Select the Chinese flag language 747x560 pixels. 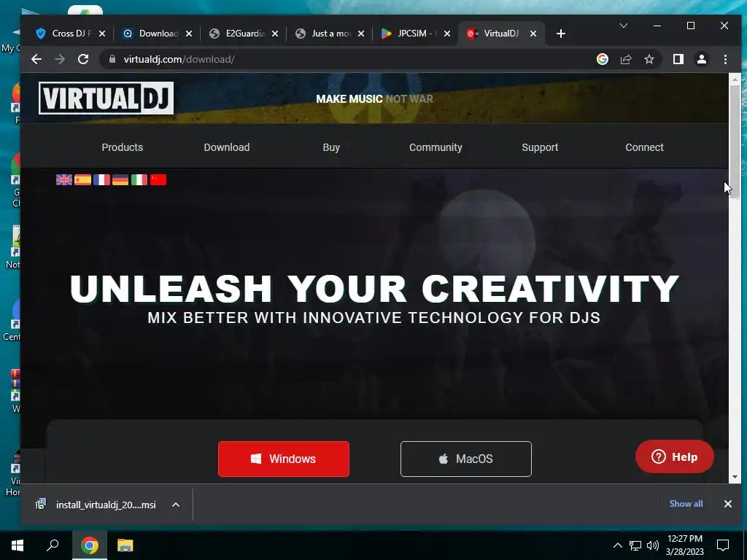[x=158, y=179]
